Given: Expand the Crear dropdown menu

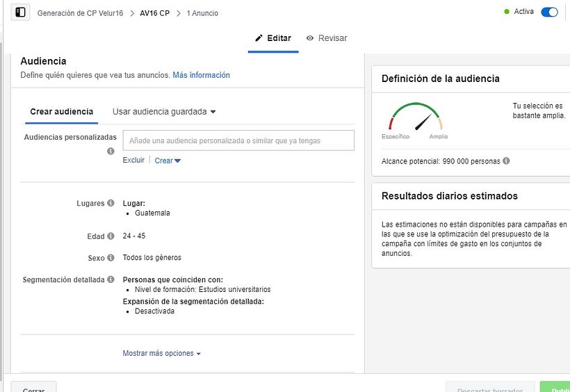Looking at the screenshot, I should click(168, 161).
